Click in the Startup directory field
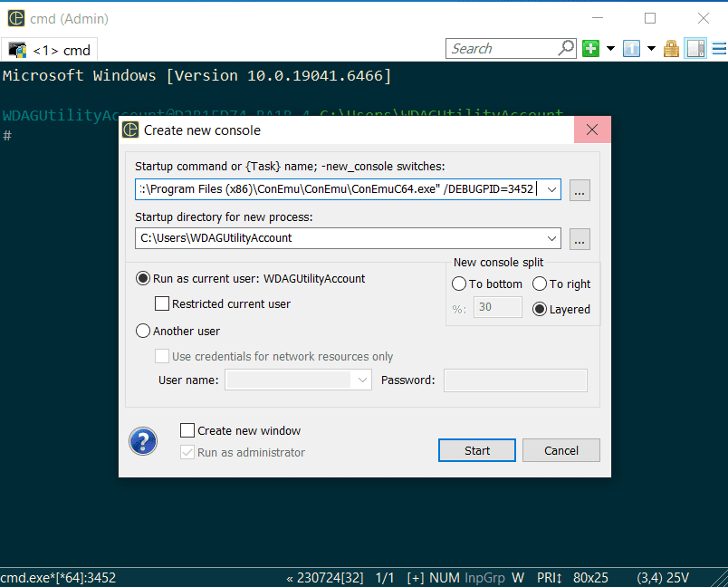The image size is (728, 587). (340, 238)
